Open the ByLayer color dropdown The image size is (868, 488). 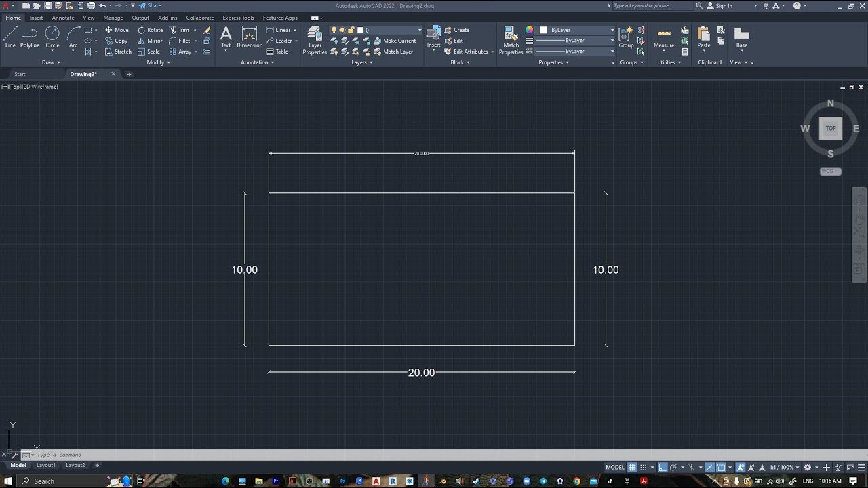click(x=575, y=30)
